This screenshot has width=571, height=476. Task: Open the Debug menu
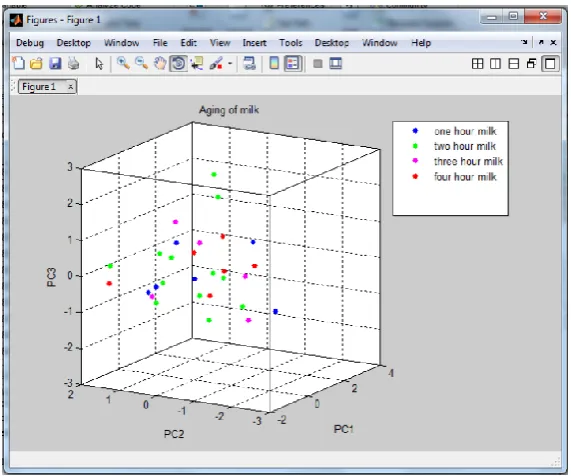click(30, 43)
